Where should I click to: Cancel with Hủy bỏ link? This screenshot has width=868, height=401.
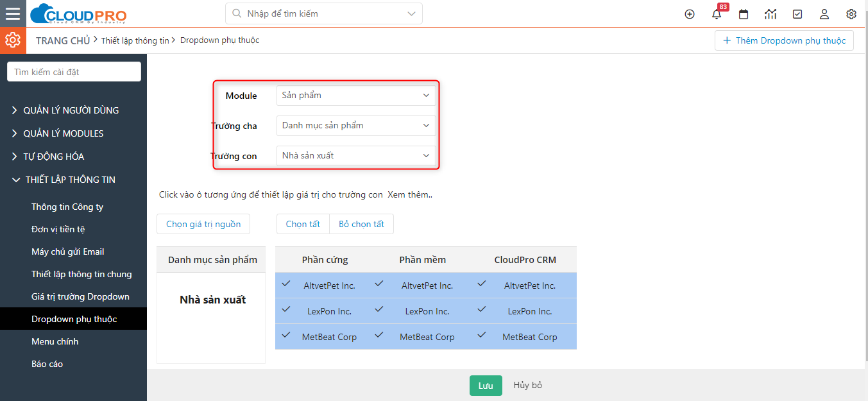click(x=528, y=386)
